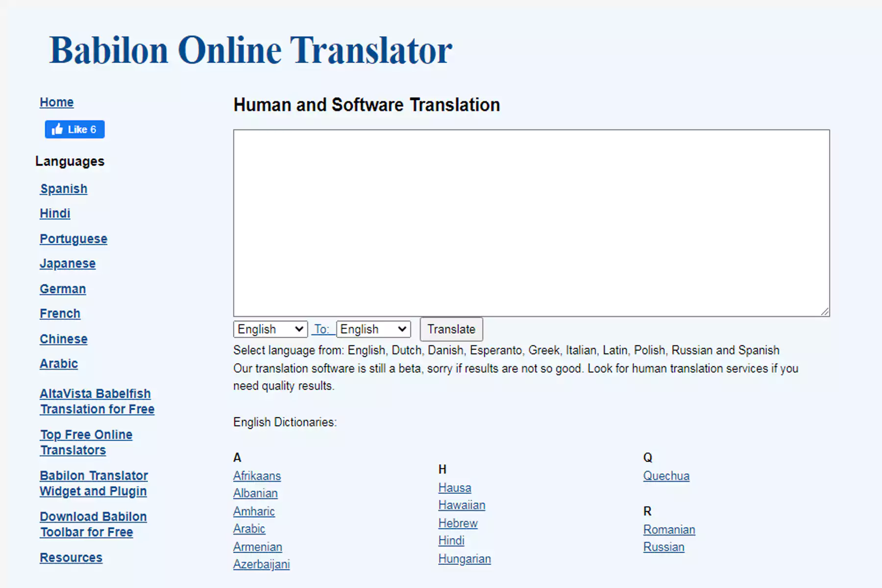Open Chinese language link
Viewport: 882px width, 588px height.
(x=64, y=339)
